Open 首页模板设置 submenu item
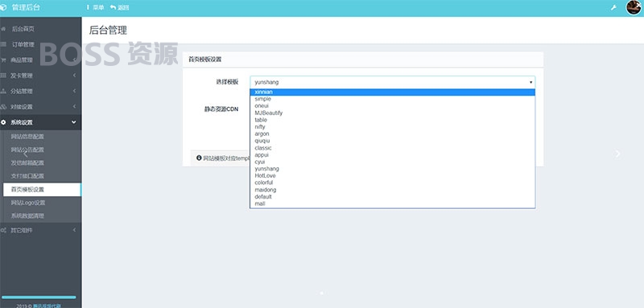The image size is (644, 308). (x=42, y=190)
